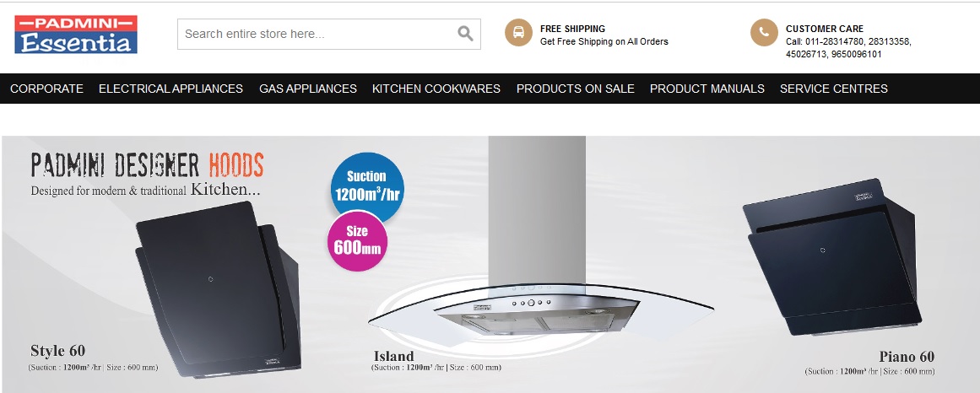Select the Piano 60 hood image

pyautogui.click(x=831, y=257)
